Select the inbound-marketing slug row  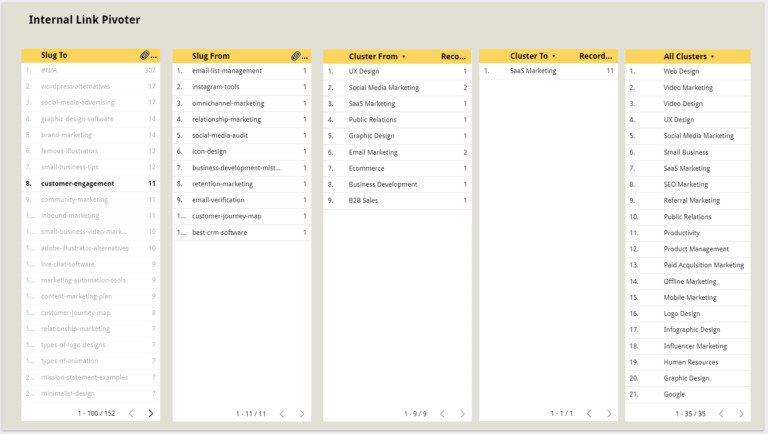point(91,216)
